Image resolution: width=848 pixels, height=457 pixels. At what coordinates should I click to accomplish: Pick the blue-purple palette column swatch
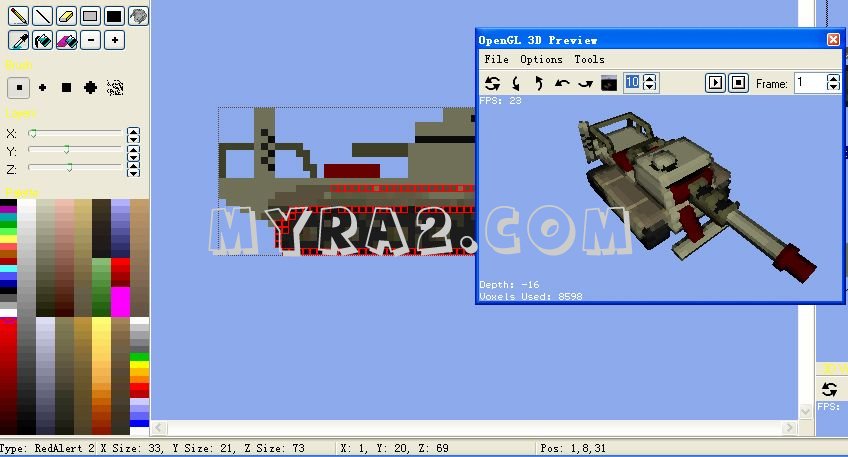120,228
